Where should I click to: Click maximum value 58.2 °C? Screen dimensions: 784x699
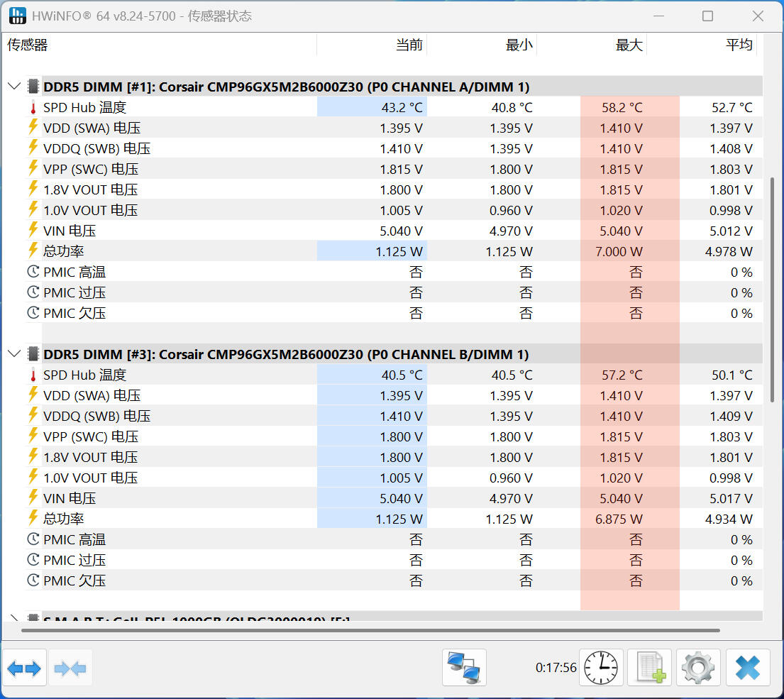tap(622, 107)
